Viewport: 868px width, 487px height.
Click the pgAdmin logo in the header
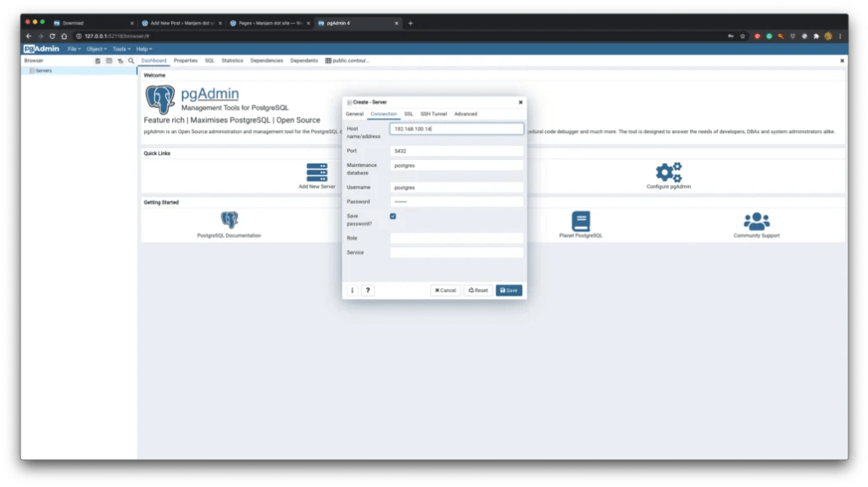(x=42, y=49)
